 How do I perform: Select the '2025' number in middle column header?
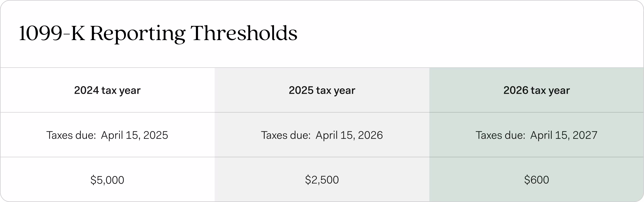coord(301,90)
